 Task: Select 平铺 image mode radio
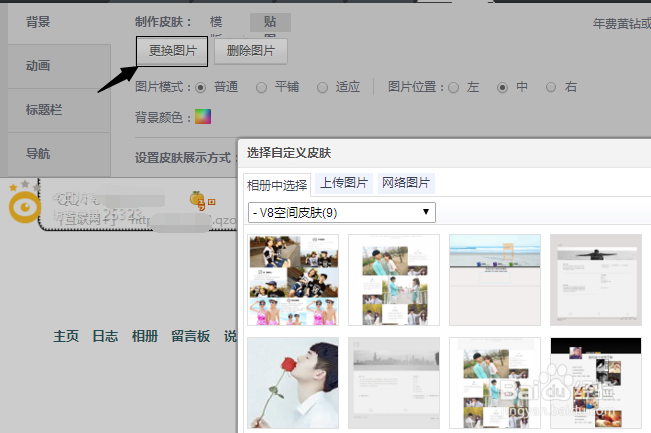pos(261,88)
